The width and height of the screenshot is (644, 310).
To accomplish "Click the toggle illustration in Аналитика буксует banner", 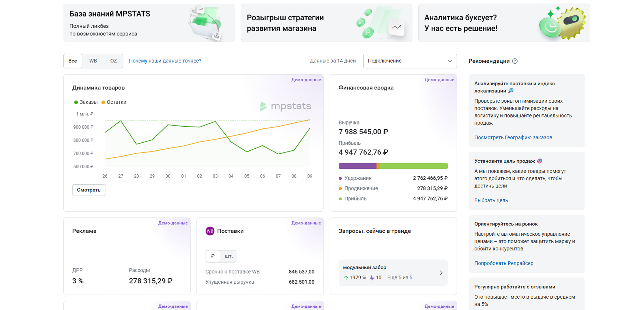I will coord(563,23).
